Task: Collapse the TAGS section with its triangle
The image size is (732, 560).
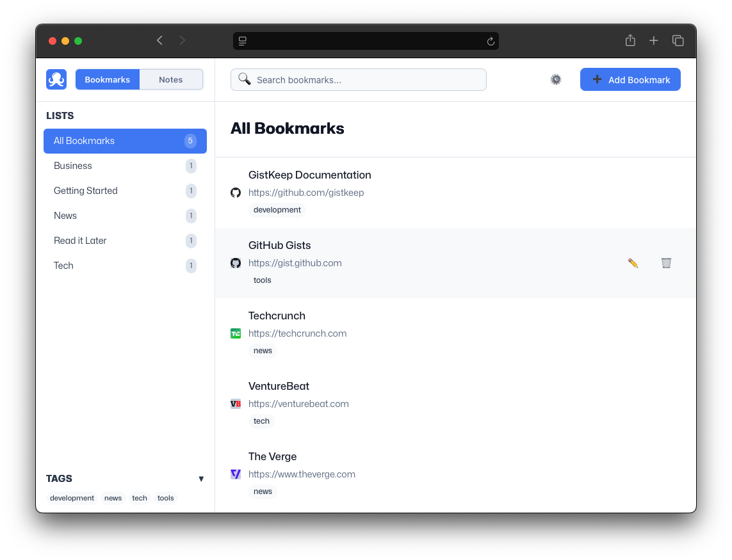Action: (201, 479)
